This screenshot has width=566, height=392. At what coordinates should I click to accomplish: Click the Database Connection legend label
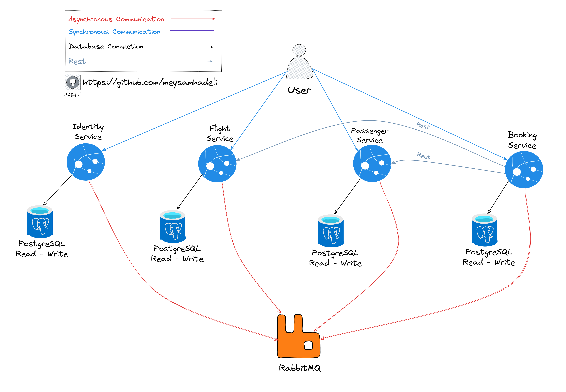click(106, 46)
